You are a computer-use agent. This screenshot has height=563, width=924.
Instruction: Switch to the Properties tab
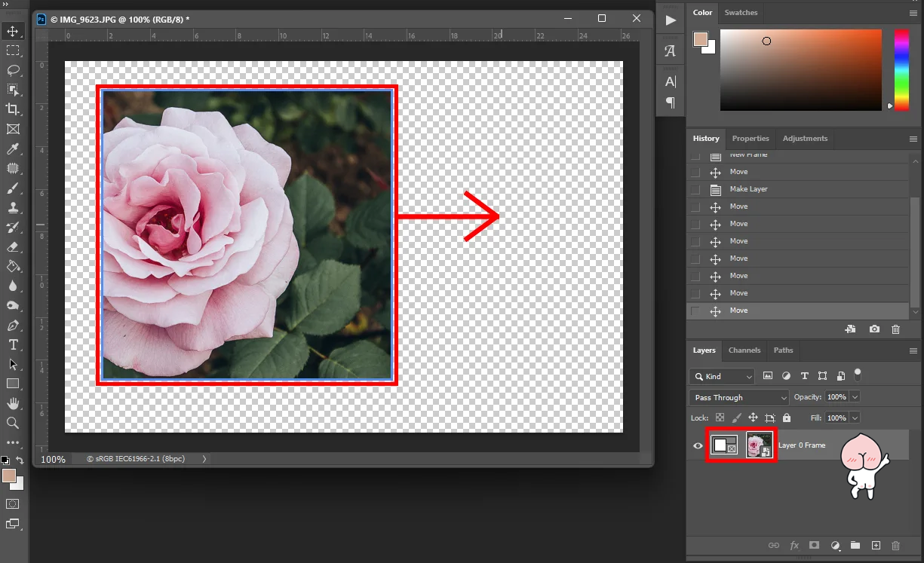(751, 139)
